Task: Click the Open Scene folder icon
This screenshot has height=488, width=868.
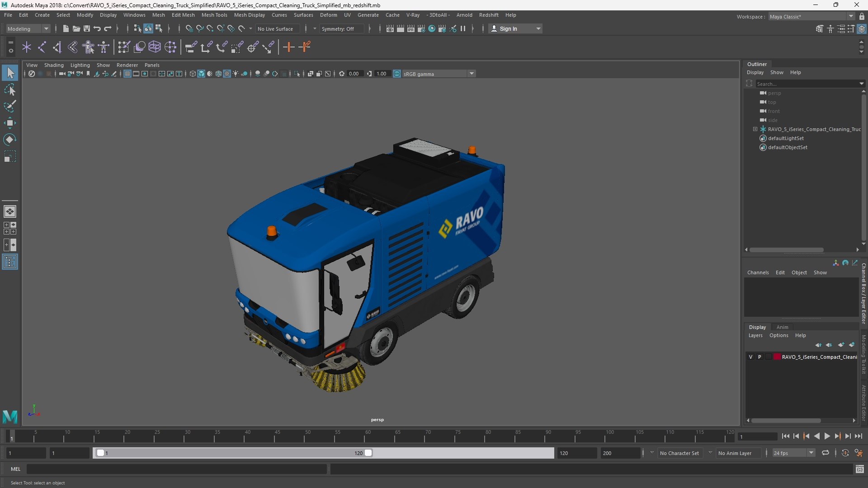Action: tap(76, 28)
